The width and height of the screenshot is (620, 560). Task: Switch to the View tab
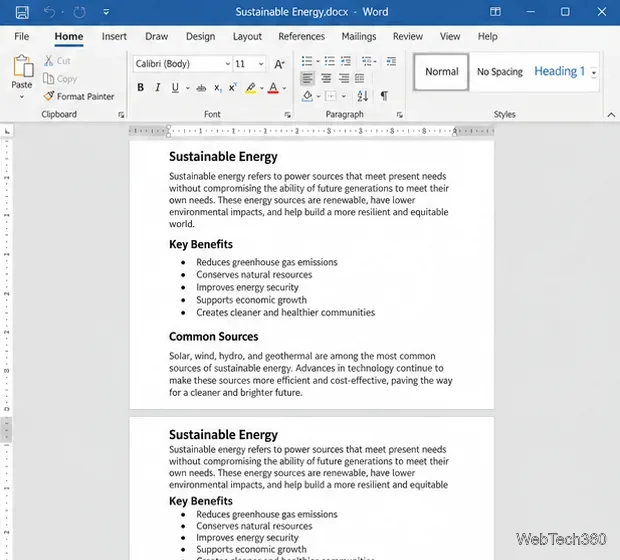click(x=450, y=36)
